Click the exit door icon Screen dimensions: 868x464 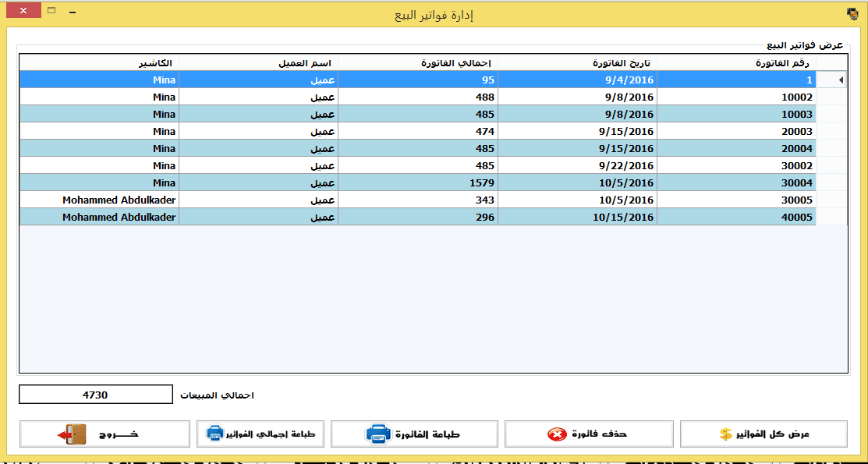70,434
